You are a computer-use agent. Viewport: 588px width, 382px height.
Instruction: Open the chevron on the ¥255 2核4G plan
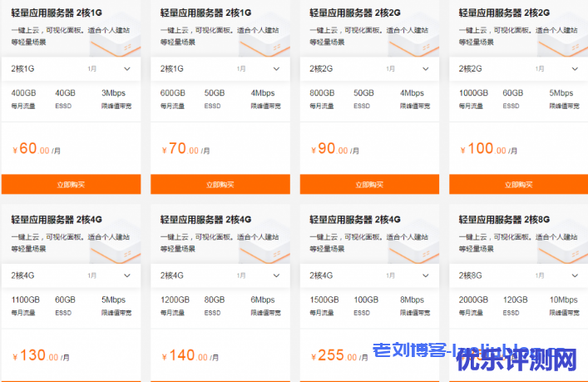(x=426, y=275)
